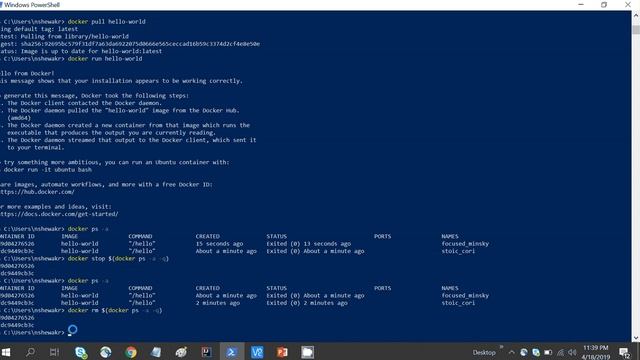Click the docs.docker.com/get-started URL text
This screenshot has width=640, height=360.
[x=59, y=214]
